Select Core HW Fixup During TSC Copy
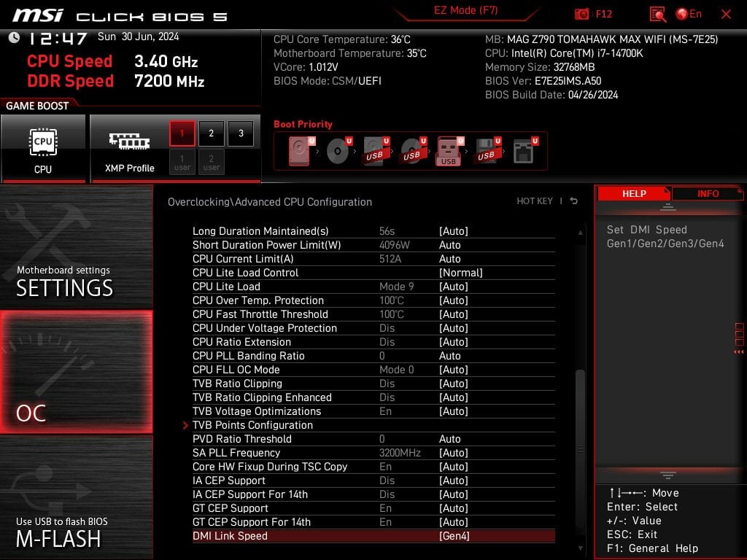This screenshot has width=747, height=560. (x=373, y=467)
